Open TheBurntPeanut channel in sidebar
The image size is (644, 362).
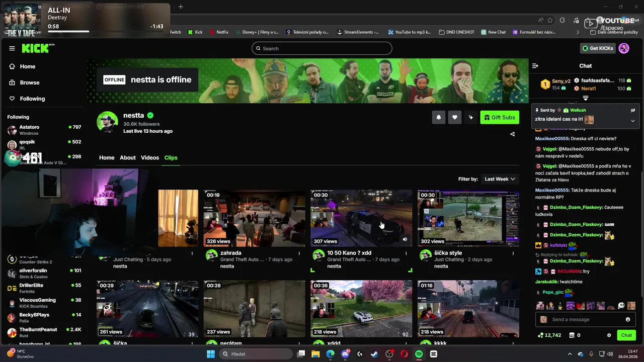coord(44,332)
